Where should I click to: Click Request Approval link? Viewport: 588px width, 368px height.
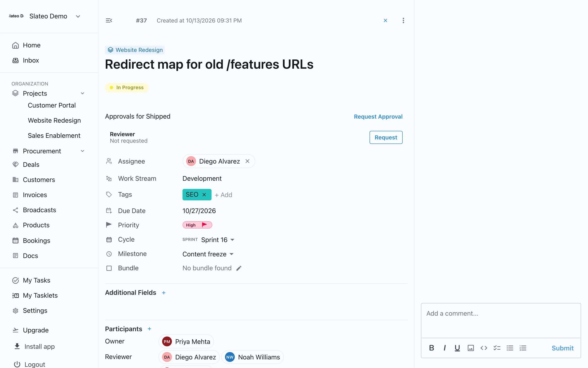378,117
